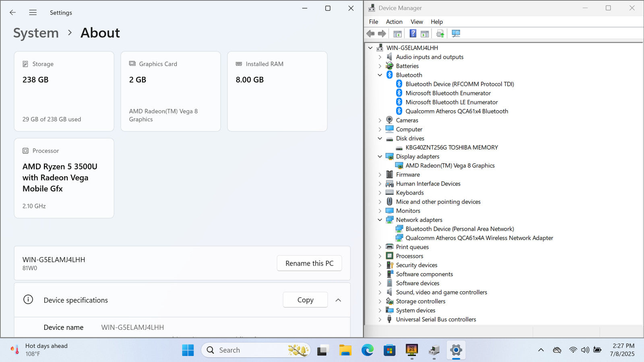
Task: Click the System breadcrumb link
Action: pos(36,33)
